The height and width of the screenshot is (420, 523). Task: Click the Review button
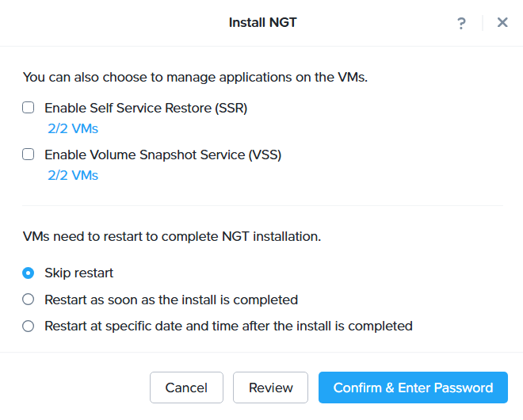pos(271,388)
